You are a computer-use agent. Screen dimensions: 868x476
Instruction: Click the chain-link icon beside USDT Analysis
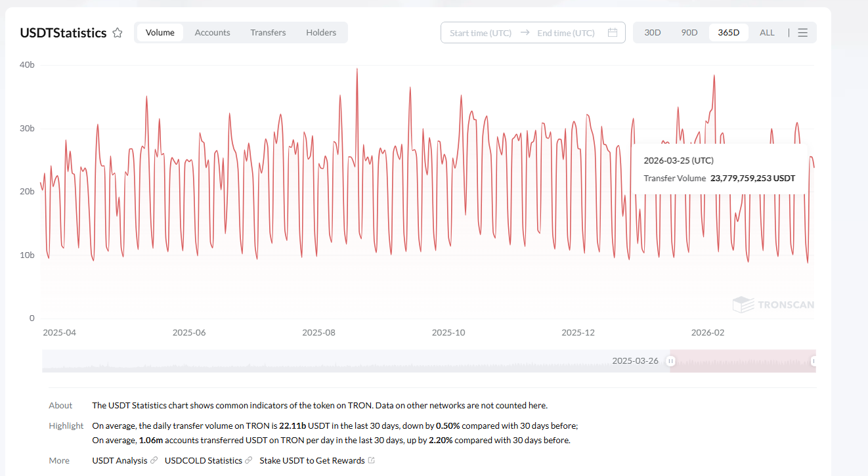click(154, 461)
